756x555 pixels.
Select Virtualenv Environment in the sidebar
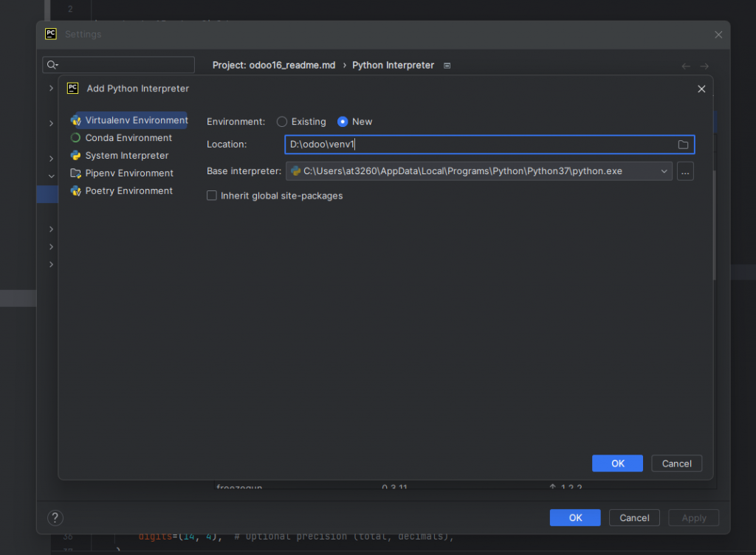tap(128, 120)
